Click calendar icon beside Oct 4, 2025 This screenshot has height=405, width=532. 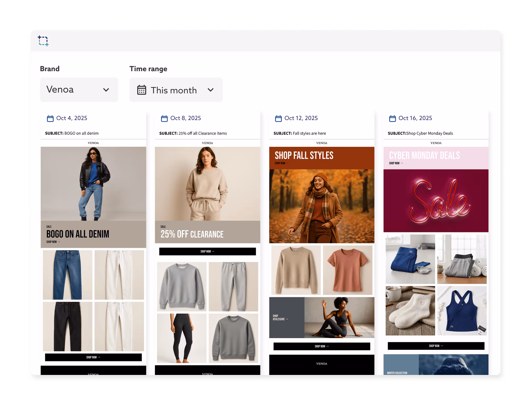[50, 118]
